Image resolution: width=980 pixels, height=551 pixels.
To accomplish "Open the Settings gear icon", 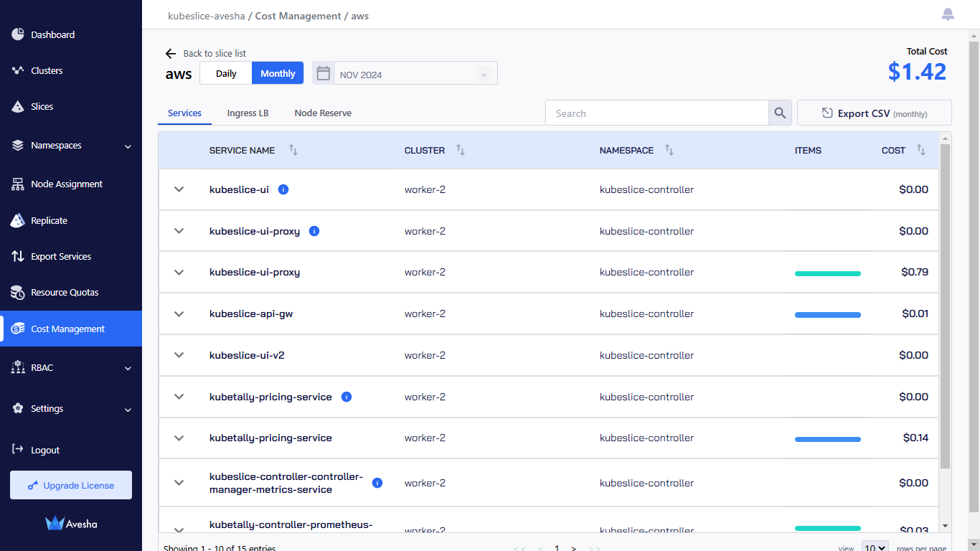I will (18, 408).
